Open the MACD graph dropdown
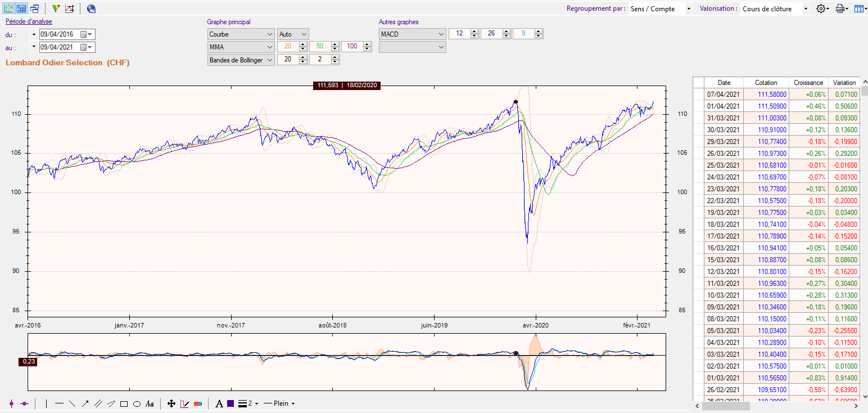Viewport: 868px width, 413px height. click(x=412, y=34)
